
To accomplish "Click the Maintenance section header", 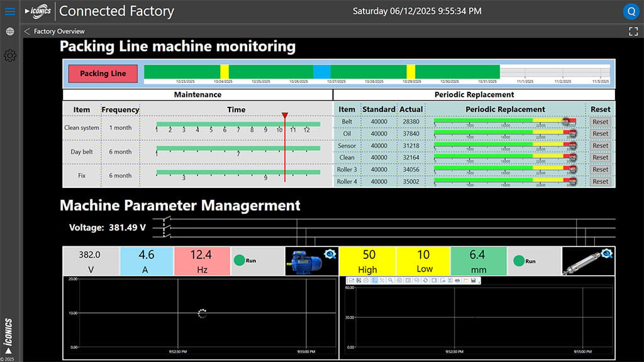I will click(x=197, y=95).
